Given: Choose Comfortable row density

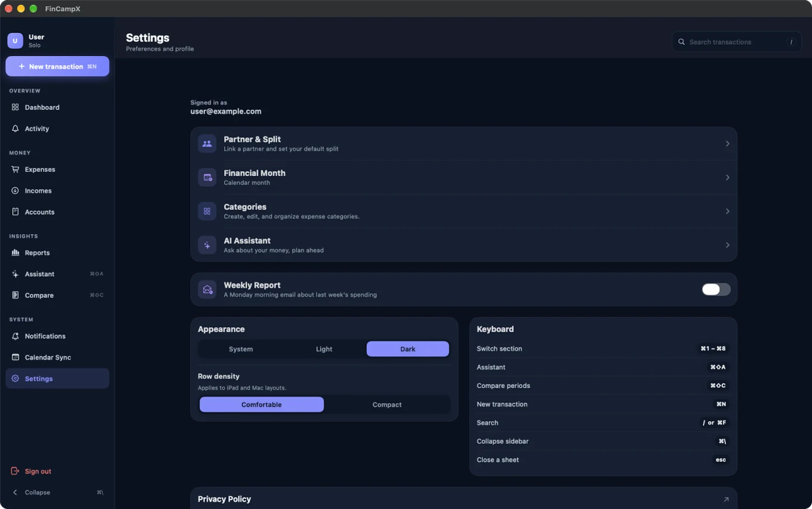Looking at the screenshot, I should coord(262,405).
